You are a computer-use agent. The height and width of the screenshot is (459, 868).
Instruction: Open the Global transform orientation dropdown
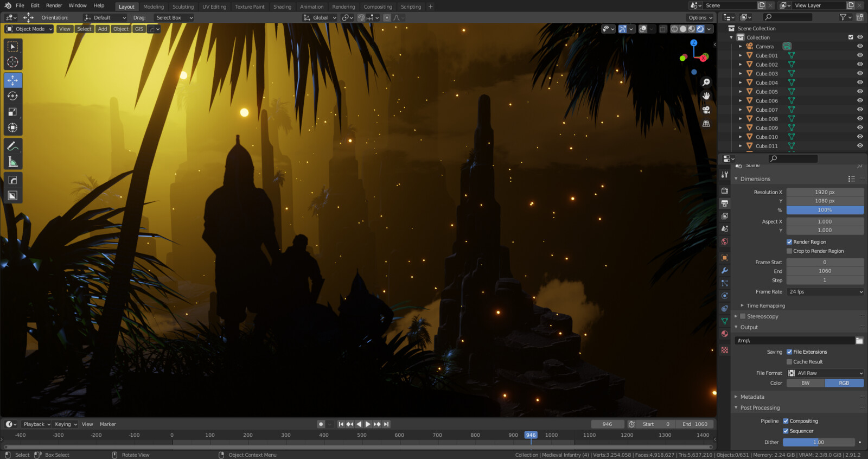coord(320,17)
